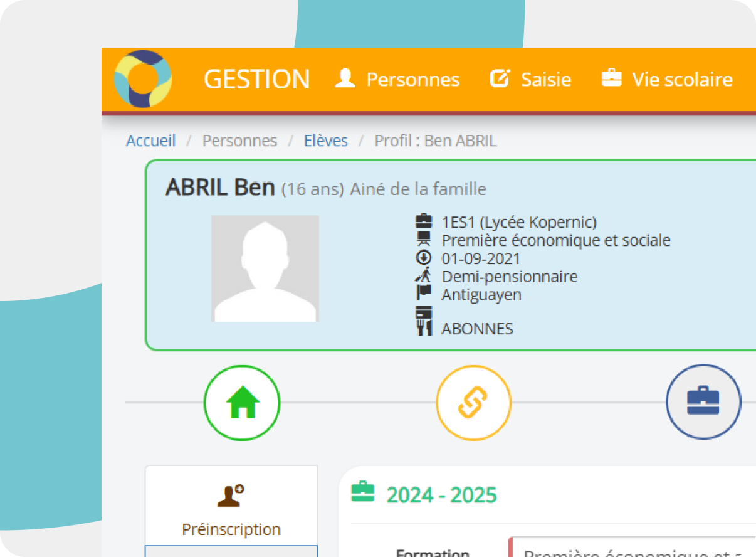Open the Vie scolaire menu
This screenshot has height=557, width=756.
click(x=667, y=80)
